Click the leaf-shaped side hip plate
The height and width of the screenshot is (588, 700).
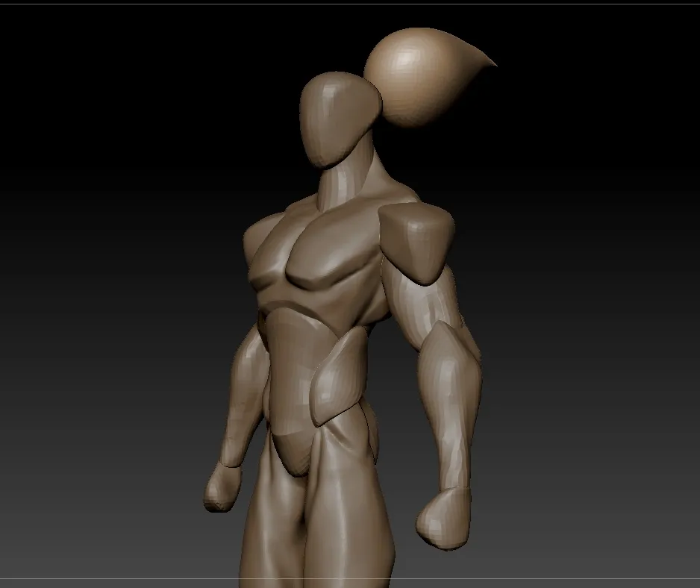[x=340, y=377]
